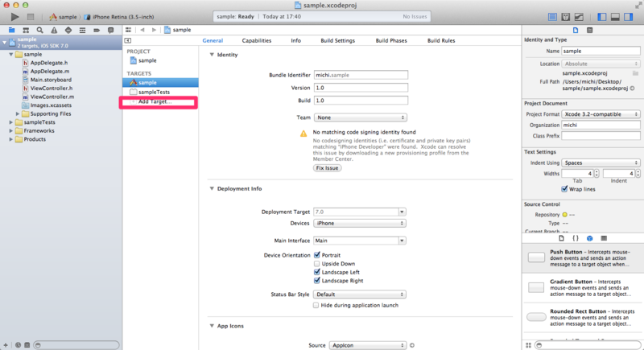Select the version editor button

click(x=579, y=17)
